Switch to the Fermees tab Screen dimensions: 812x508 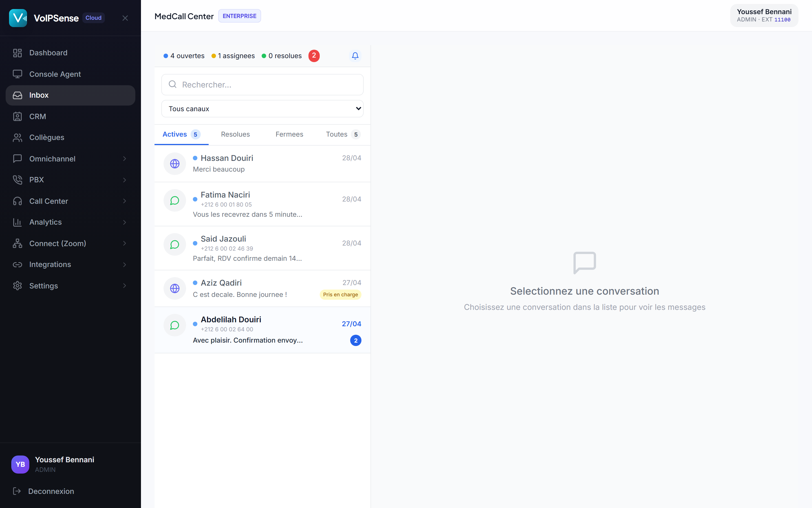coord(289,134)
